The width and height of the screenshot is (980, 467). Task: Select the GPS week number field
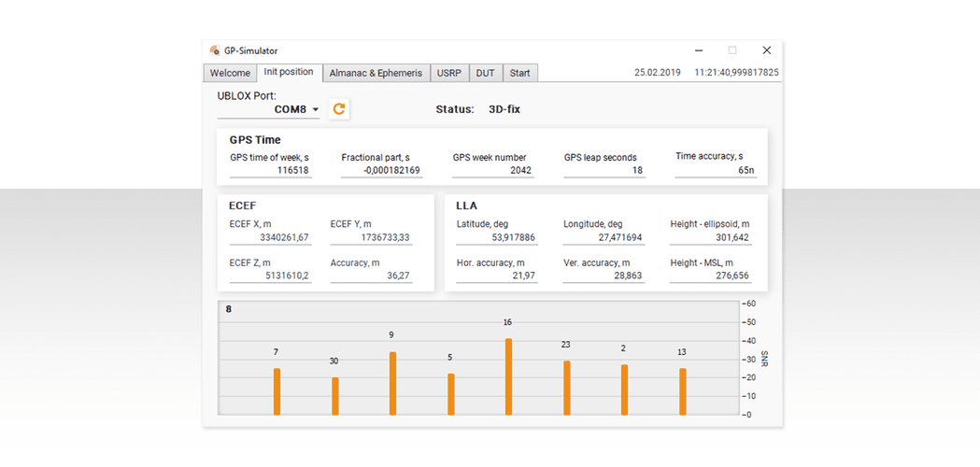pos(493,171)
